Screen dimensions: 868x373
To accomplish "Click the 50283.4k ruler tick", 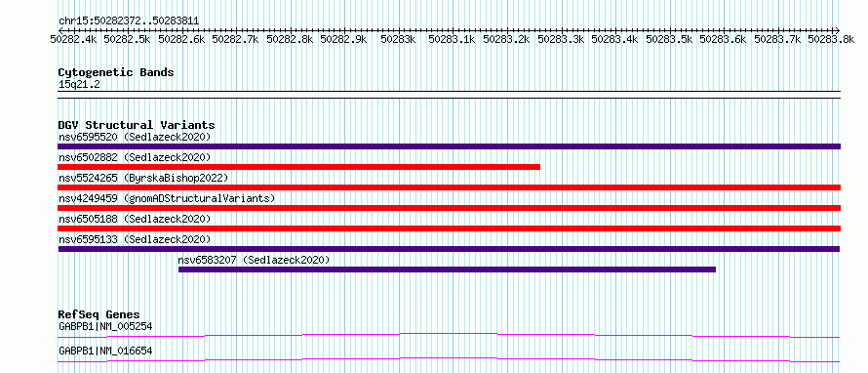I will point(615,39).
